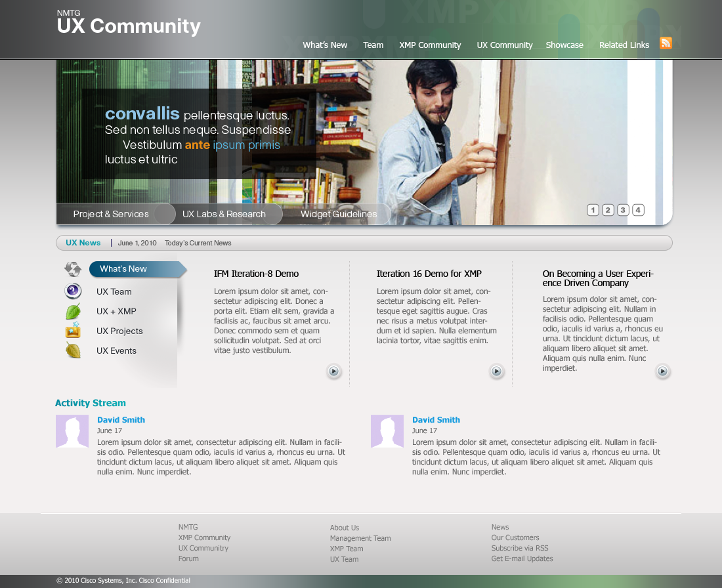This screenshot has height=588, width=722.
Task: Click the olive leaf icon beside UX Events
Action: pos(73,350)
